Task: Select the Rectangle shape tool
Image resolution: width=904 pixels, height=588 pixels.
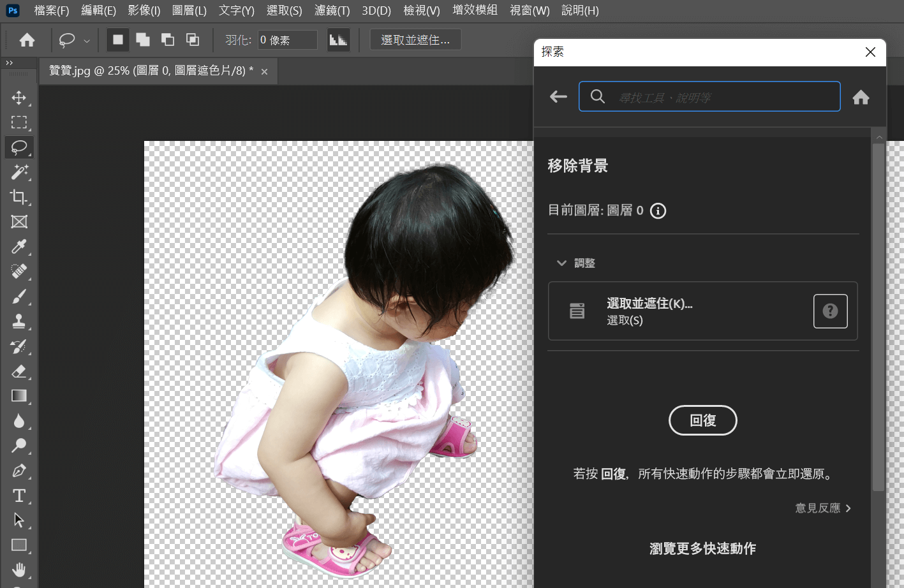Action: (19, 545)
